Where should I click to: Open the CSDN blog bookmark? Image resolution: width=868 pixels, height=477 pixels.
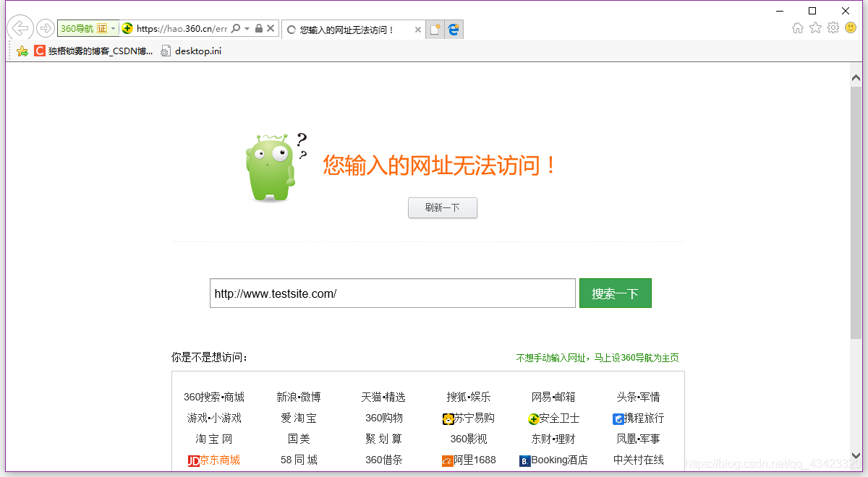pos(93,51)
